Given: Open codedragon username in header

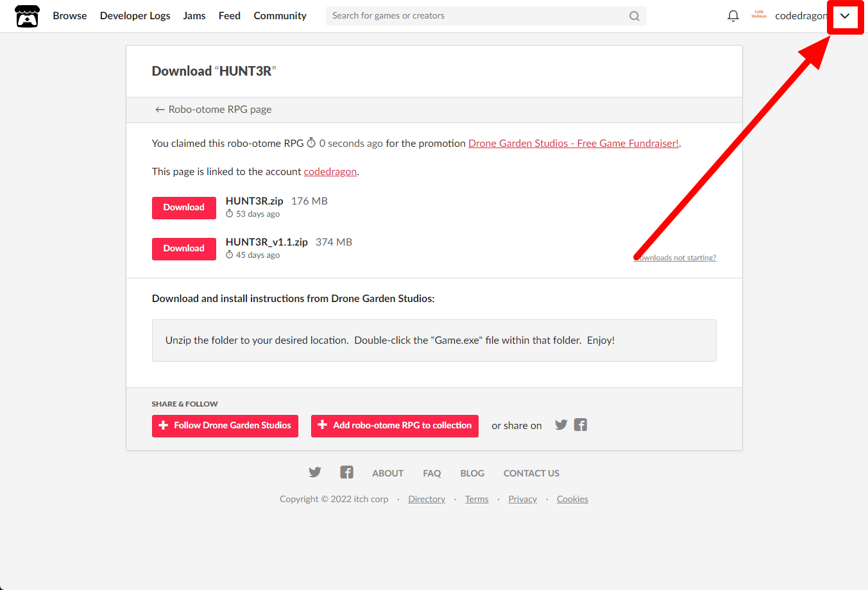Looking at the screenshot, I should pyautogui.click(x=801, y=16).
